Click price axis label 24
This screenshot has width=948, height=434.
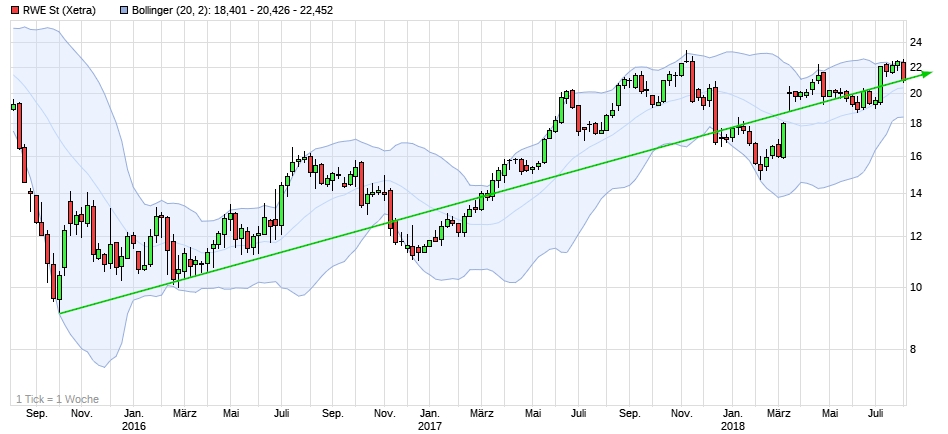[915, 42]
